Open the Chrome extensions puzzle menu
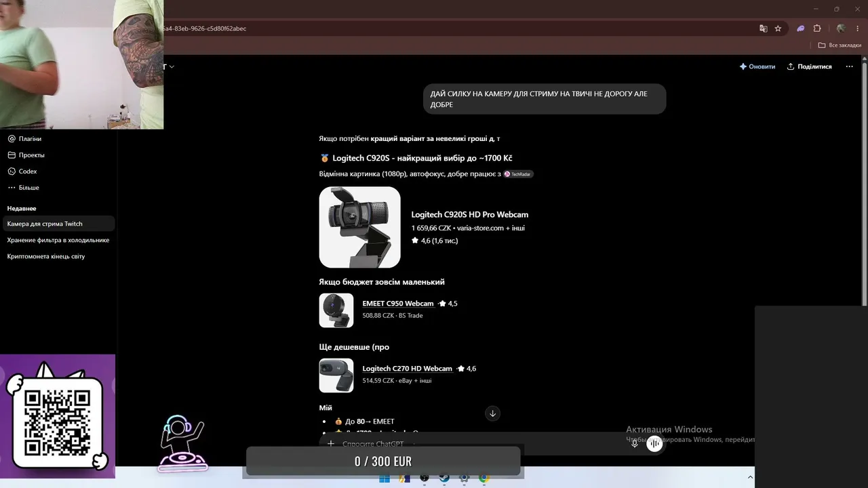Viewport: 868px width, 488px height. 817,28
